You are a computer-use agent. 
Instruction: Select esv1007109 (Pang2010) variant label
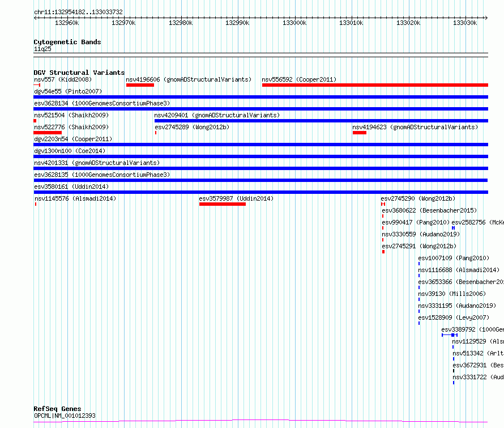pos(454,258)
